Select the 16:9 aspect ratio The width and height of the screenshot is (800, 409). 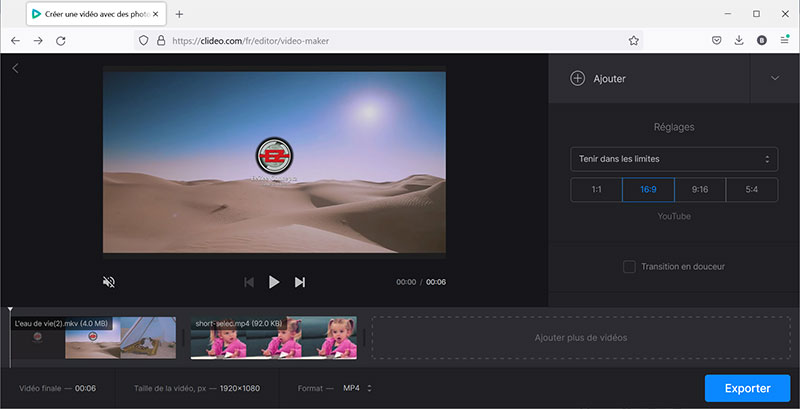pos(648,190)
